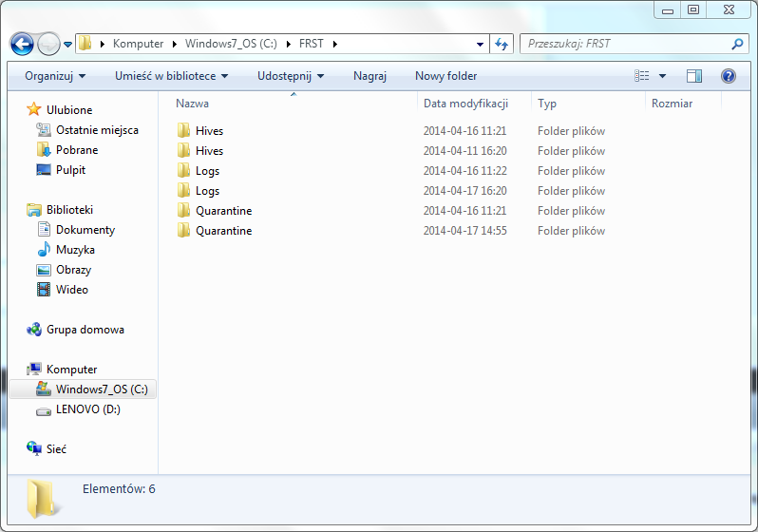Image resolution: width=758 pixels, height=532 pixels.
Task: Click the Forward navigation arrow button
Action: 48,45
